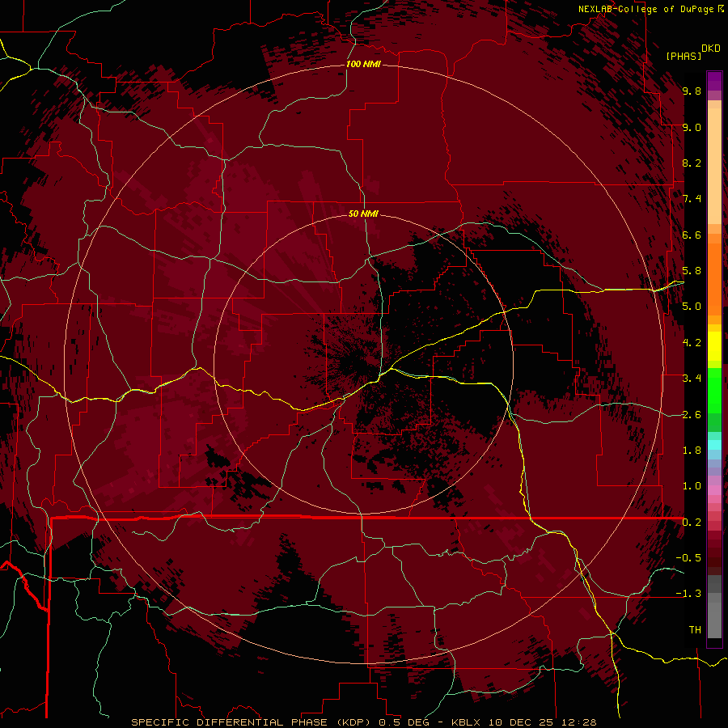Pick the pink band on the color scale

pyautogui.click(x=714, y=490)
